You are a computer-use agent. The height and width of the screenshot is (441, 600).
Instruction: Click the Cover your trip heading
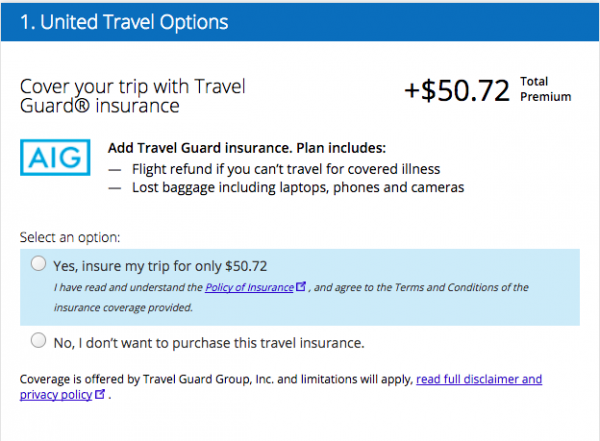tap(132, 94)
